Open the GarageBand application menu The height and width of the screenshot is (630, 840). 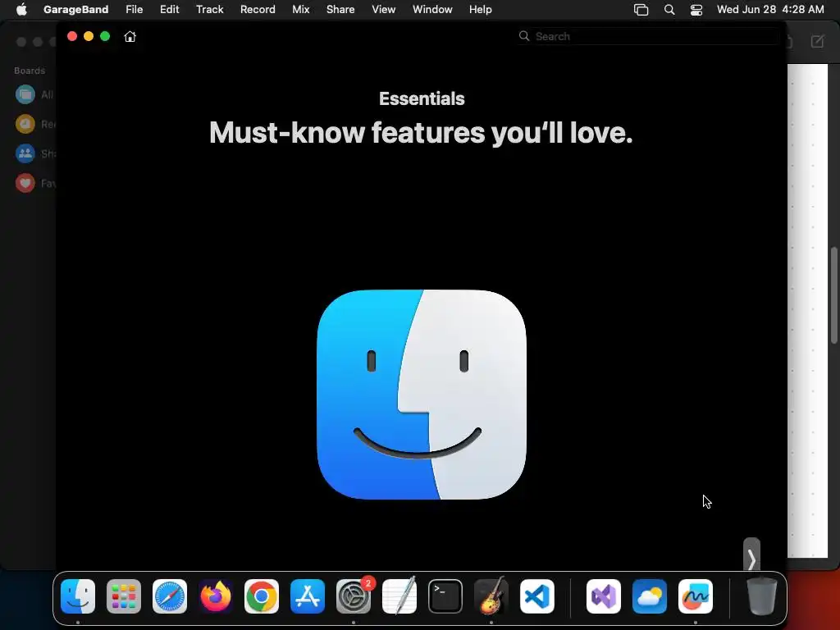(x=75, y=9)
